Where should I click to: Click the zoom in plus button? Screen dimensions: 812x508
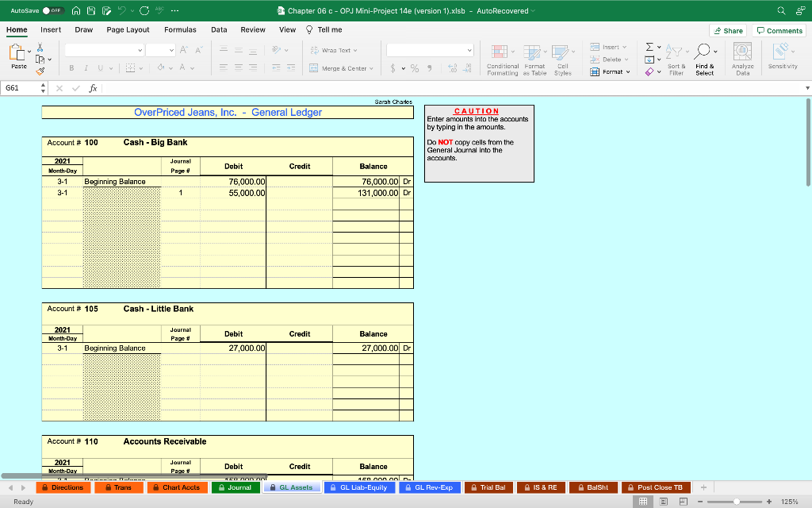pos(769,502)
